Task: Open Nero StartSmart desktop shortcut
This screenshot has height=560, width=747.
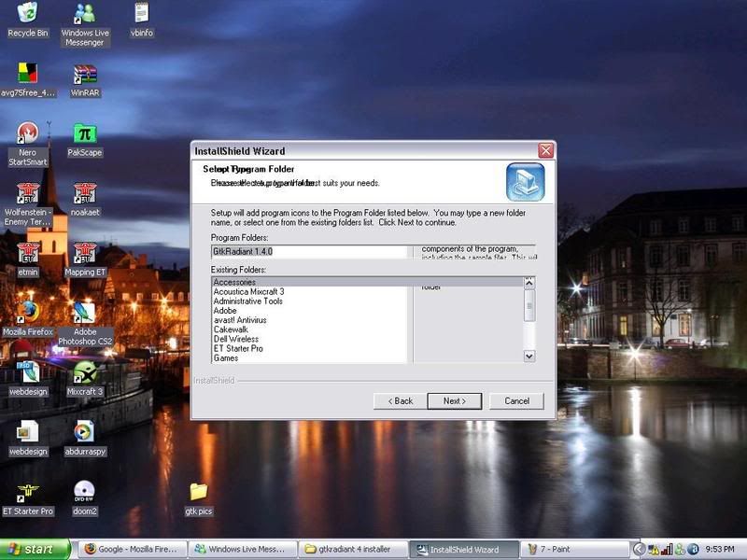Action: pos(27,134)
